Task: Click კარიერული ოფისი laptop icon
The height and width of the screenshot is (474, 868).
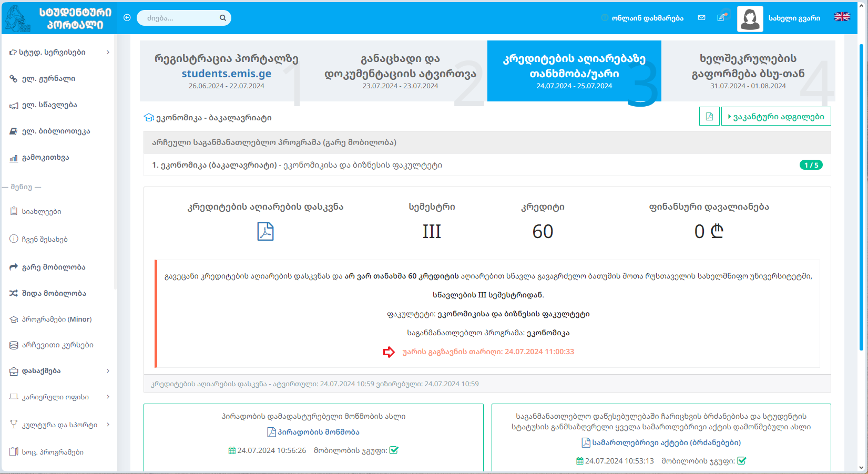Action: (14, 397)
